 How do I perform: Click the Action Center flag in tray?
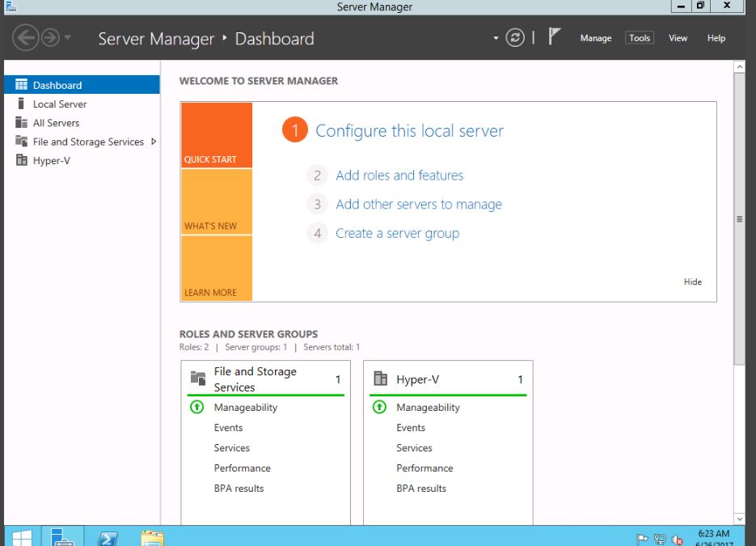coord(642,539)
